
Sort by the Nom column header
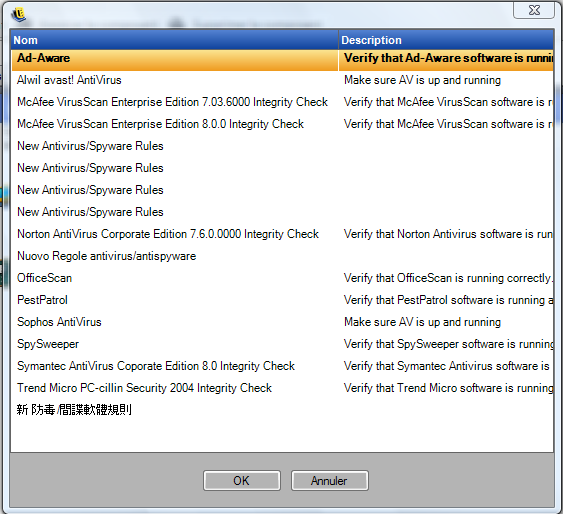(x=175, y=40)
